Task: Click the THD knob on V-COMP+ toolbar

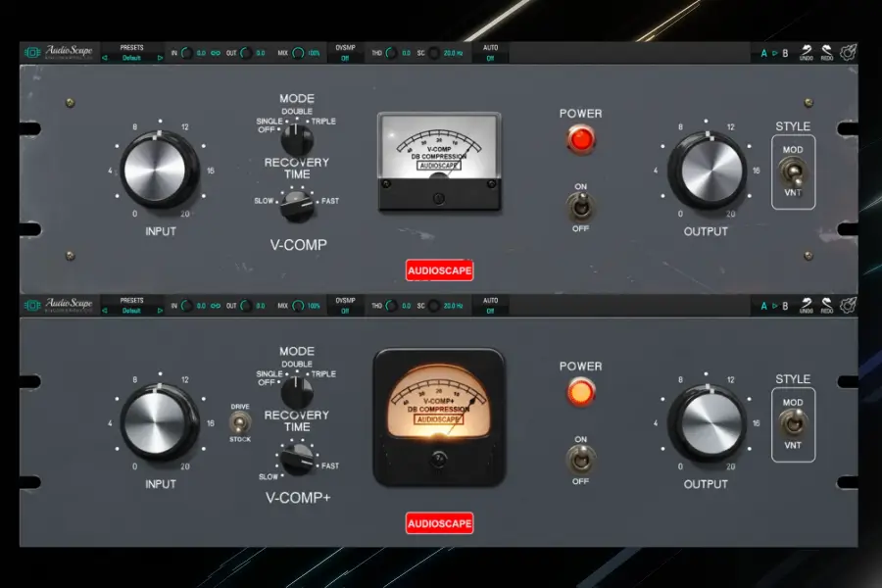Action: 391,306
